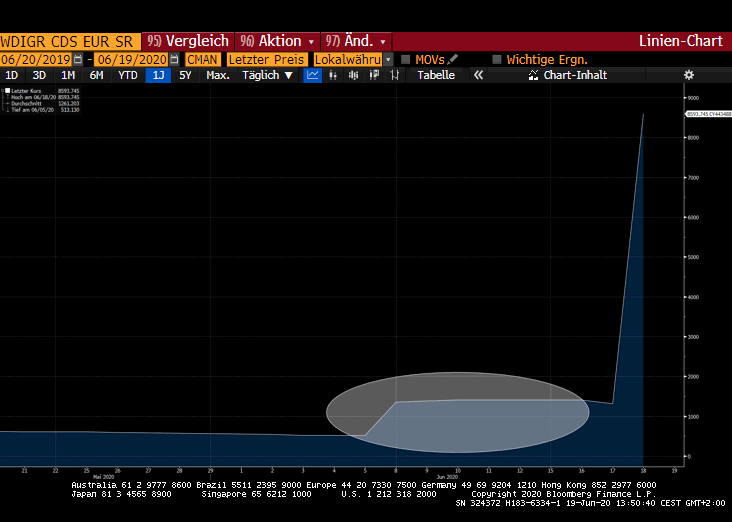This screenshot has height=522, width=732.
Task: Select the line chart type icon
Action: tap(312, 75)
